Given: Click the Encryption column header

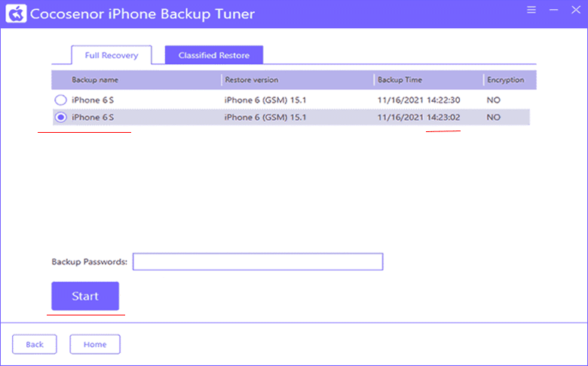Looking at the screenshot, I should (x=506, y=79).
